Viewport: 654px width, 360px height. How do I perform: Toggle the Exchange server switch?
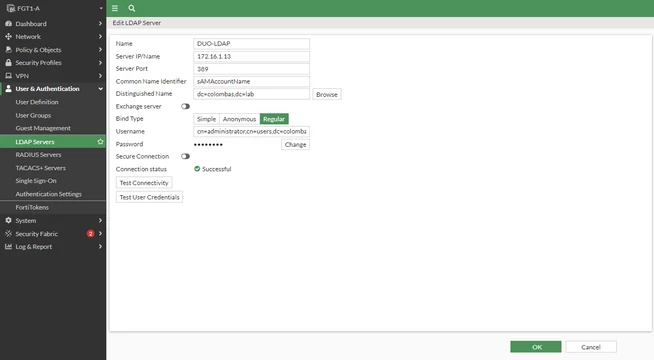pyautogui.click(x=185, y=106)
